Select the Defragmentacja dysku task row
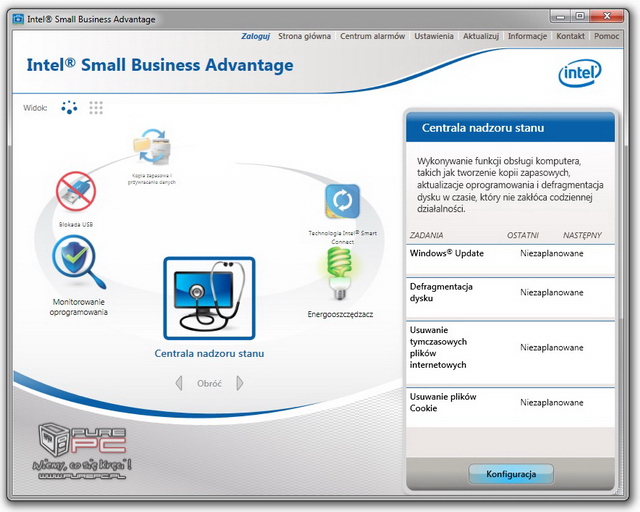Image resolution: width=640 pixels, height=512 pixels. click(x=510, y=293)
